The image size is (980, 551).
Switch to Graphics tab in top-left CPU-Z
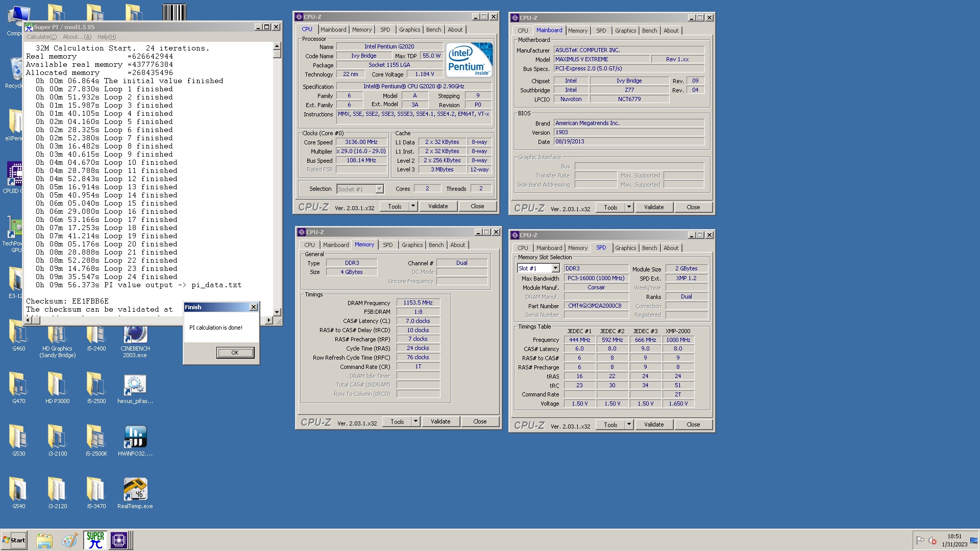(x=409, y=30)
